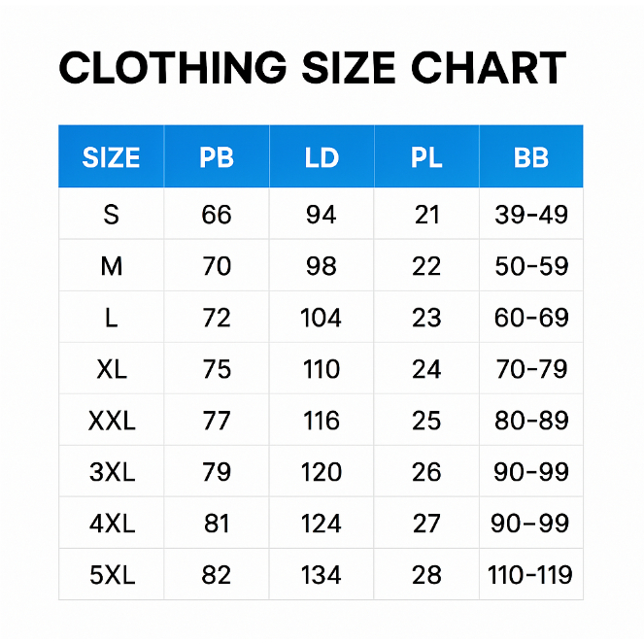Select the LD value 104 for size L
Screen dimensions: 644x644
(322, 318)
